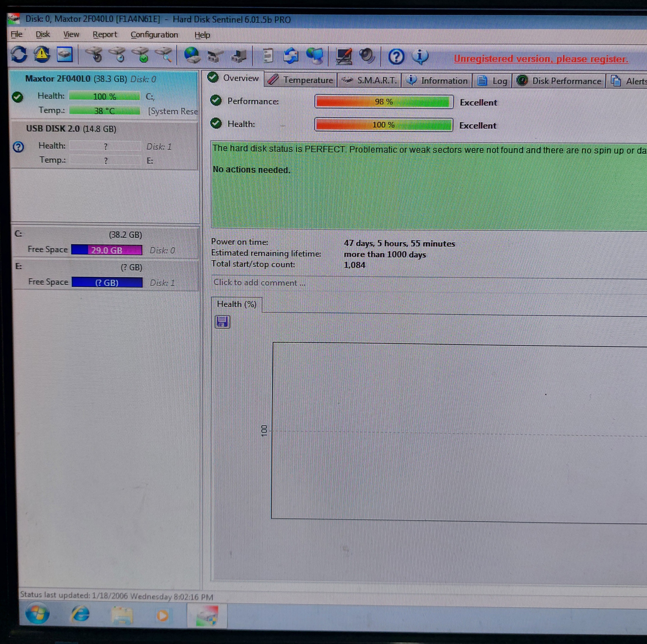The height and width of the screenshot is (644, 647).
Task: Open Windows Media Player from the taskbar
Action: point(163,616)
